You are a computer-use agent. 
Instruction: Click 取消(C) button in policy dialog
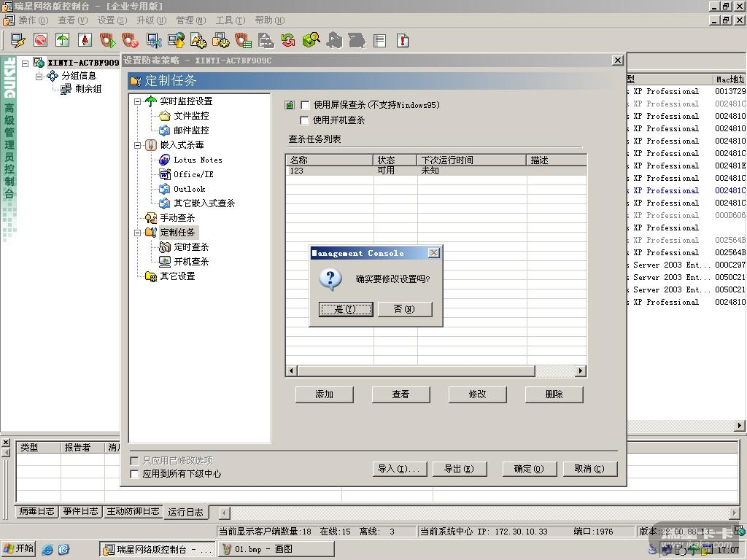[589, 469]
